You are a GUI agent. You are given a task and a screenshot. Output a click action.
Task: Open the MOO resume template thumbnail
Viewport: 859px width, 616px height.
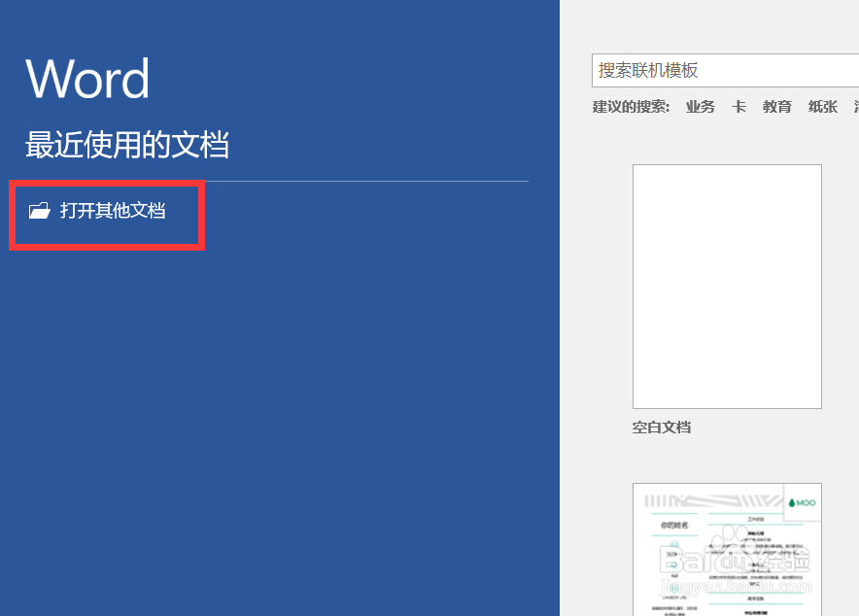coord(727,550)
